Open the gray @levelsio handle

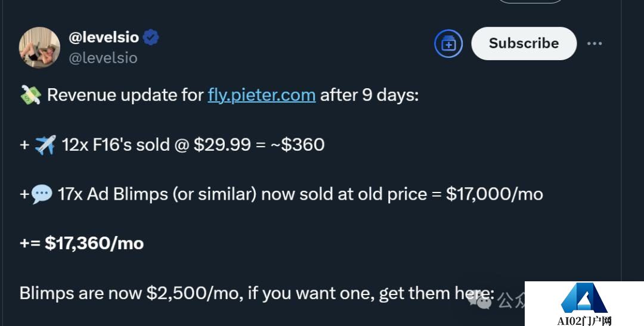tap(103, 58)
